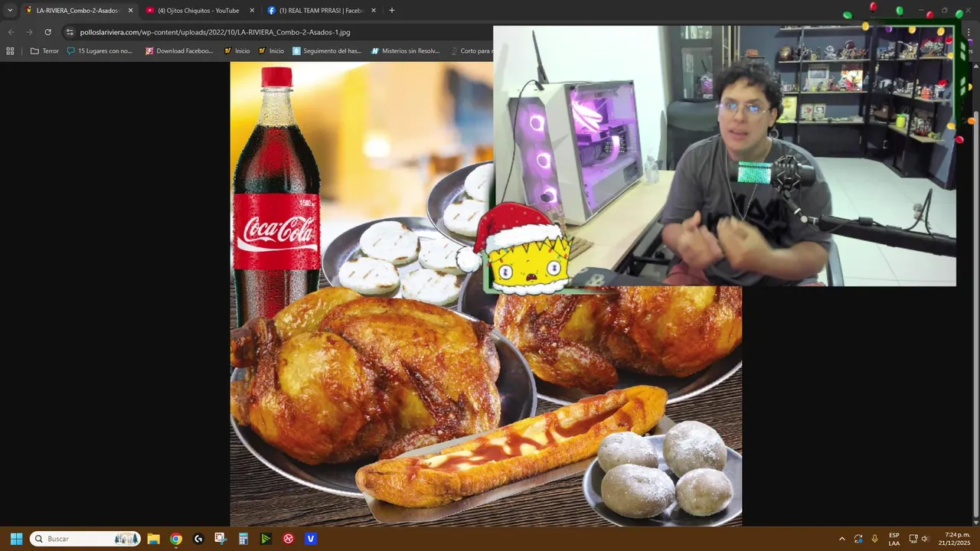Viewport: 980px width, 551px height.
Task: Open the second Inicio bookmark
Action: (271, 51)
